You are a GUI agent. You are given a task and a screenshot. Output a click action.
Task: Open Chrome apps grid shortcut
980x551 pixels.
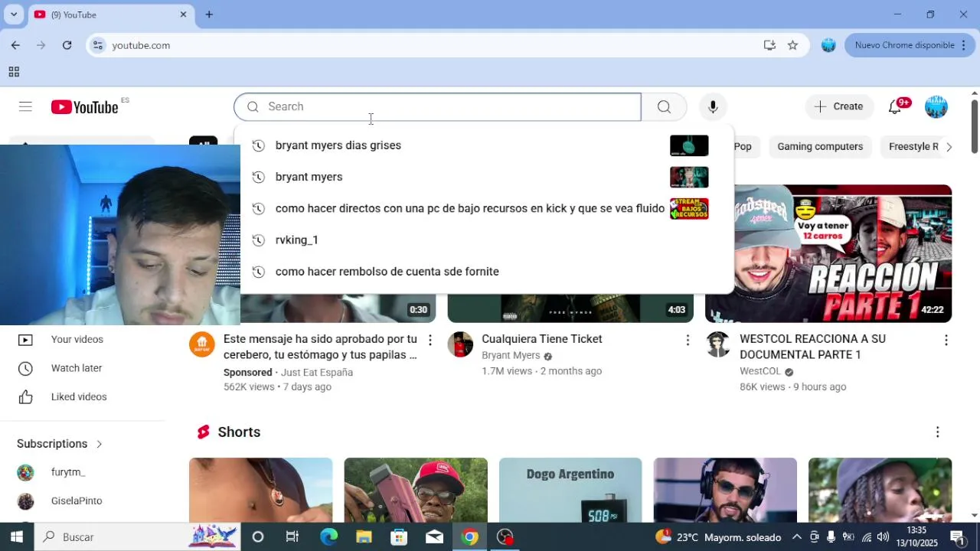(x=14, y=72)
